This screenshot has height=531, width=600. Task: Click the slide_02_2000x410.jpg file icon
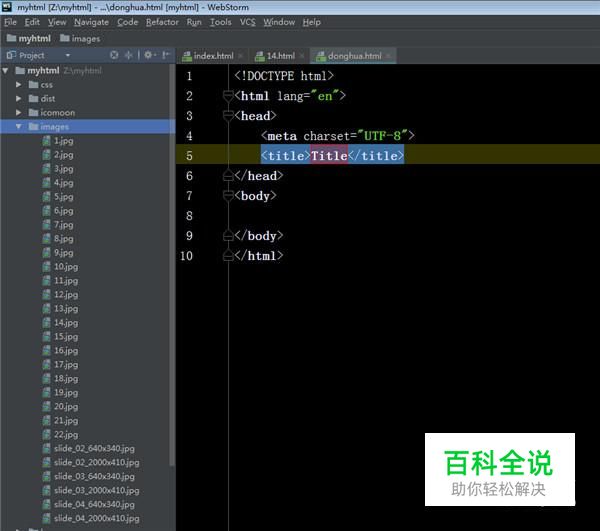[46, 463]
